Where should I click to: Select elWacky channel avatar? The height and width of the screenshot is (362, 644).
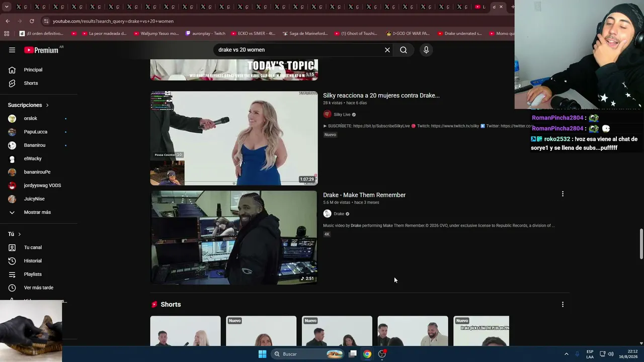click(12, 159)
